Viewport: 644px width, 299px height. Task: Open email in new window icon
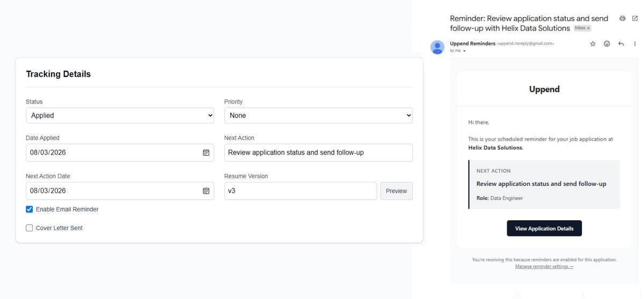coord(634,19)
